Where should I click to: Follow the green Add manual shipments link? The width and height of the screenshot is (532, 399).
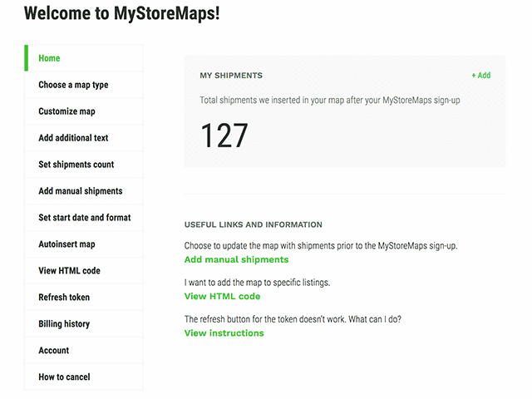[236, 260]
